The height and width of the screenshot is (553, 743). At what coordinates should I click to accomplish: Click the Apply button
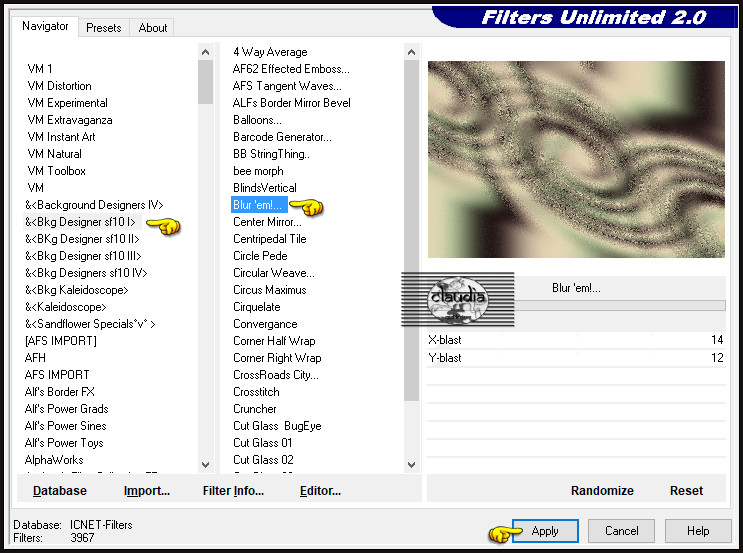pos(545,531)
